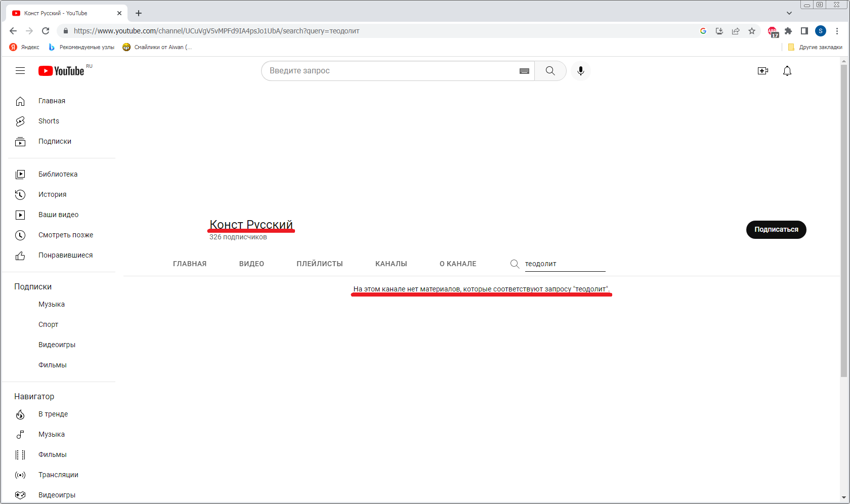Click the Введите запрос search field
850x504 pixels.
point(390,71)
